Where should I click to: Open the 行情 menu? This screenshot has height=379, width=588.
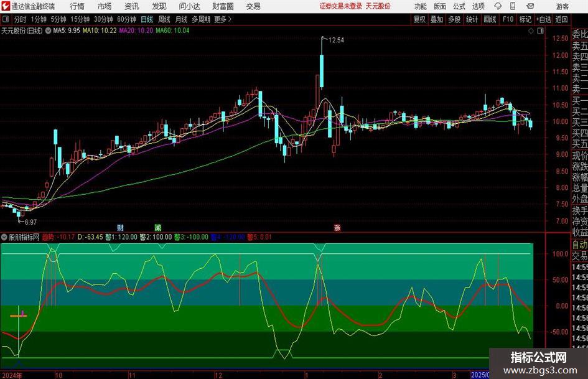point(77,6)
